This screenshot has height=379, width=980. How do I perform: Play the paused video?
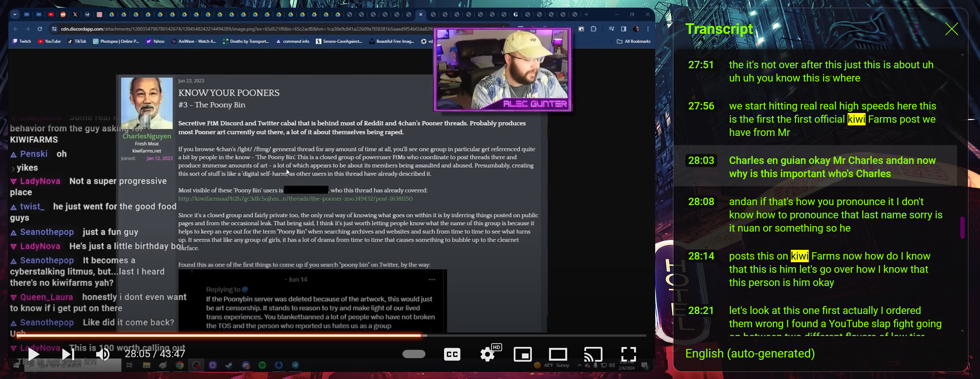pyautogui.click(x=34, y=354)
